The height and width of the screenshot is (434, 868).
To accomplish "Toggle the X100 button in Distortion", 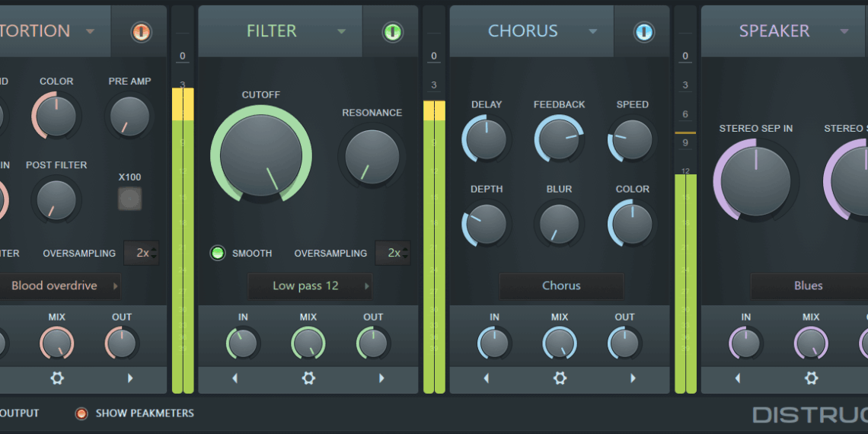I will click(129, 199).
